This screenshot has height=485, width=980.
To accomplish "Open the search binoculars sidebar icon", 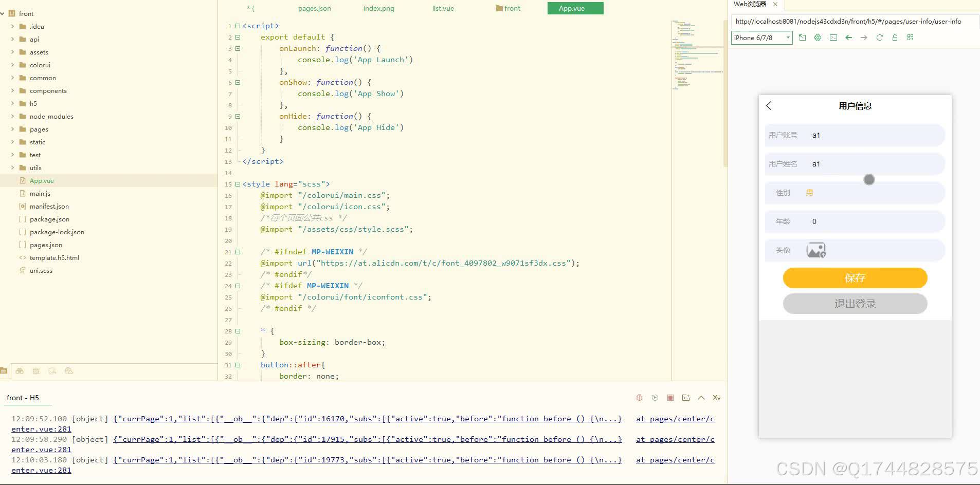I will 20,370.
